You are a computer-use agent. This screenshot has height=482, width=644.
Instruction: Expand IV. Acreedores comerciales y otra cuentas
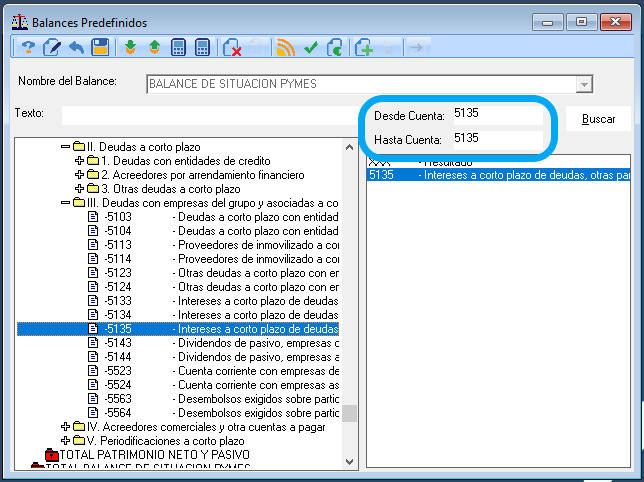click(65, 427)
